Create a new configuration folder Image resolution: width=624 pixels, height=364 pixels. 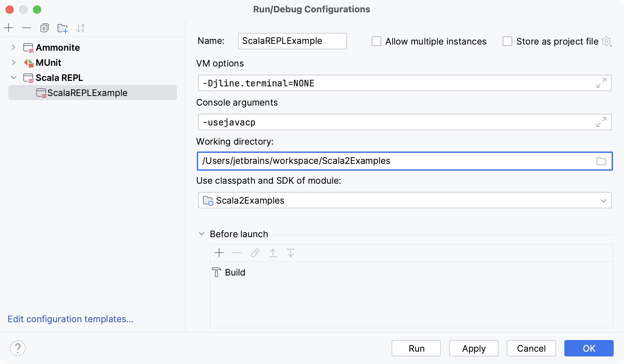pos(62,28)
